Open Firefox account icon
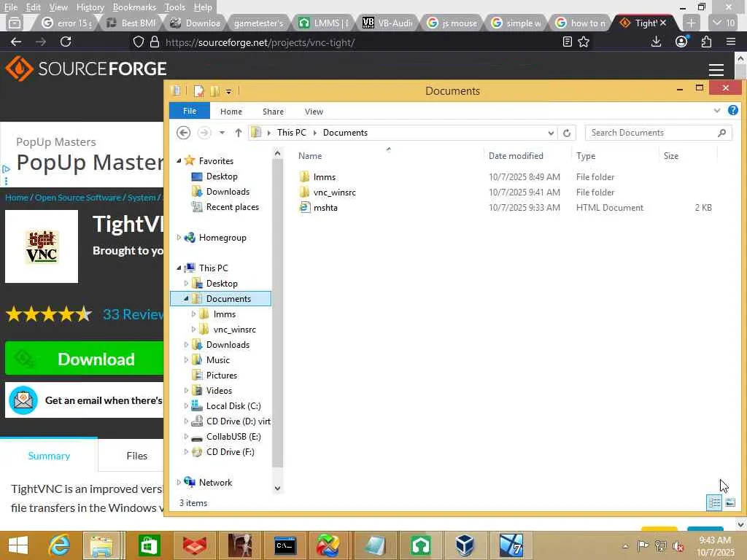 pyautogui.click(x=682, y=42)
